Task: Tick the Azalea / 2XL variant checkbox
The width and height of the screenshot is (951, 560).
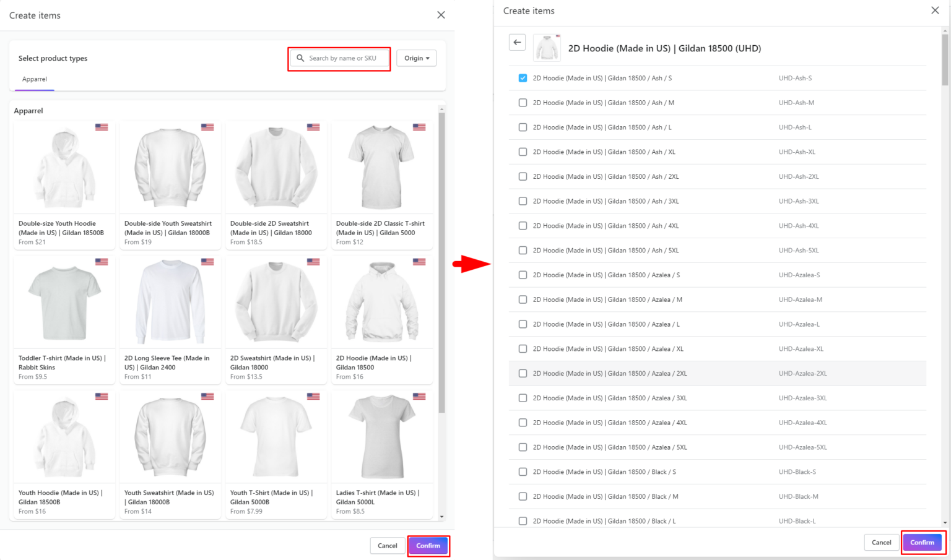Action: click(523, 374)
